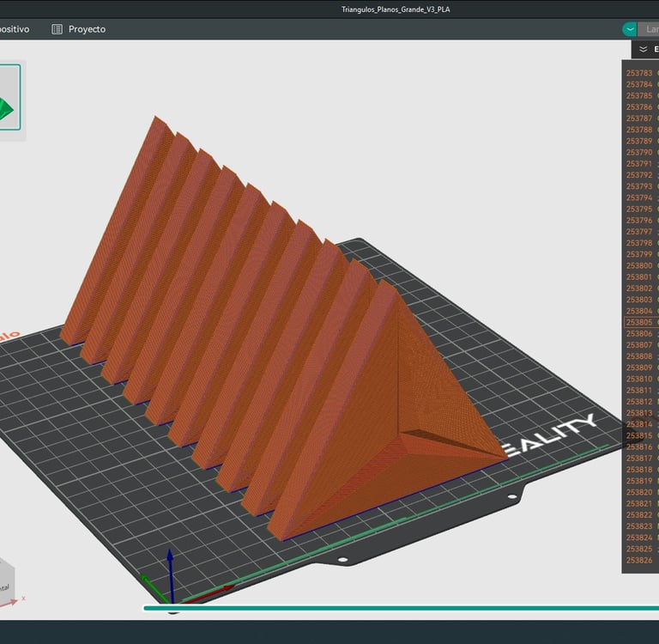Click the Proyecto list icon
659x644 pixels.
click(x=57, y=29)
